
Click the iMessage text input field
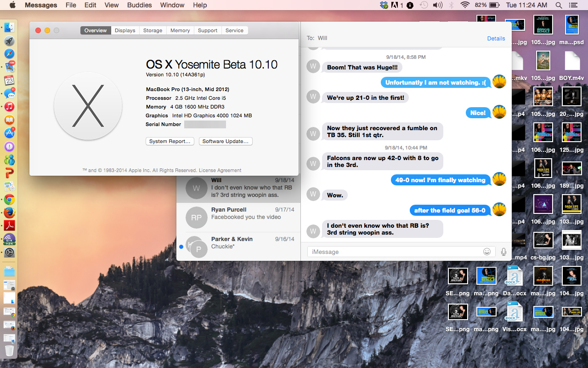click(401, 252)
